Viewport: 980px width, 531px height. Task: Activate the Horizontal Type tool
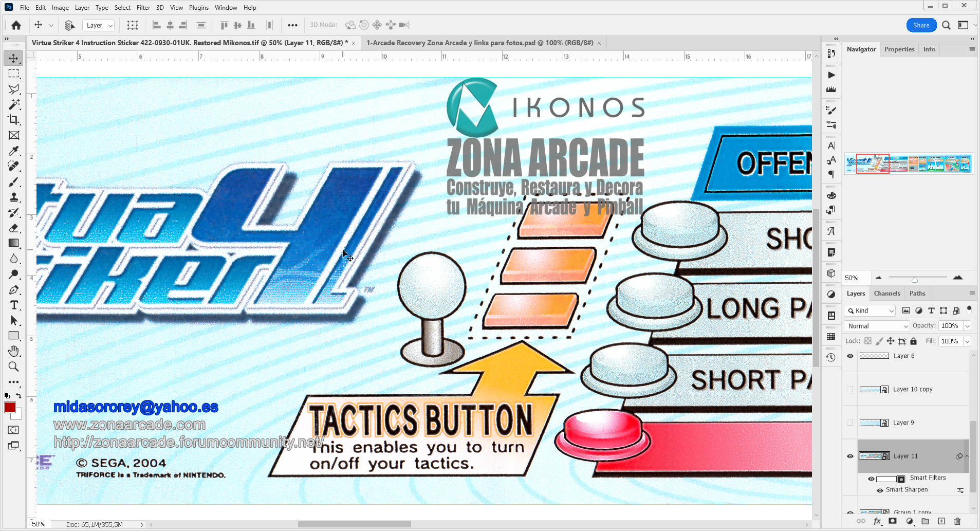[x=14, y=305]
